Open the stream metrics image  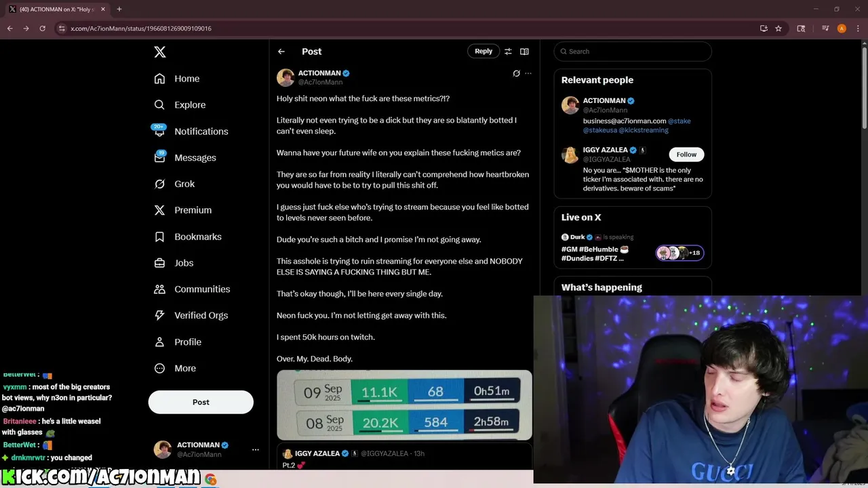click(x=404, y=405)
